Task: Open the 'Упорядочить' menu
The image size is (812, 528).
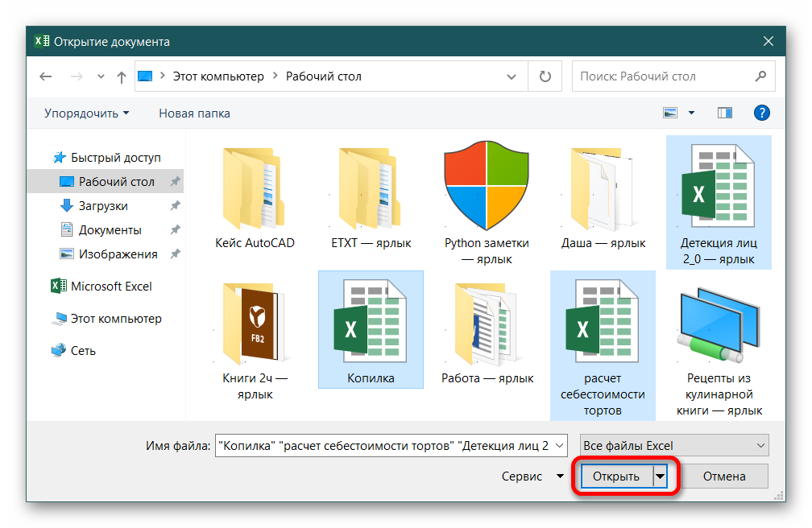Action: [86, 113]
